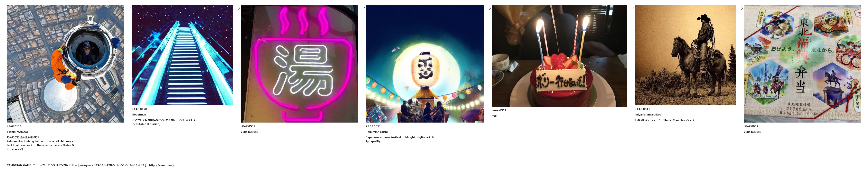Open the birthday cake with candles image
Viewport: 868px width, 170px height.
coord(559,56)
